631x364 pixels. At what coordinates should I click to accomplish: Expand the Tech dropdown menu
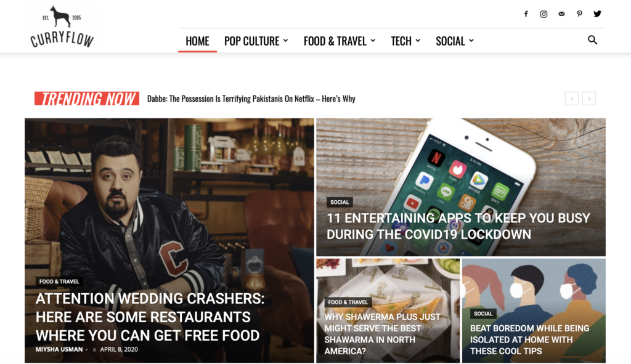[x=405, y=41]
